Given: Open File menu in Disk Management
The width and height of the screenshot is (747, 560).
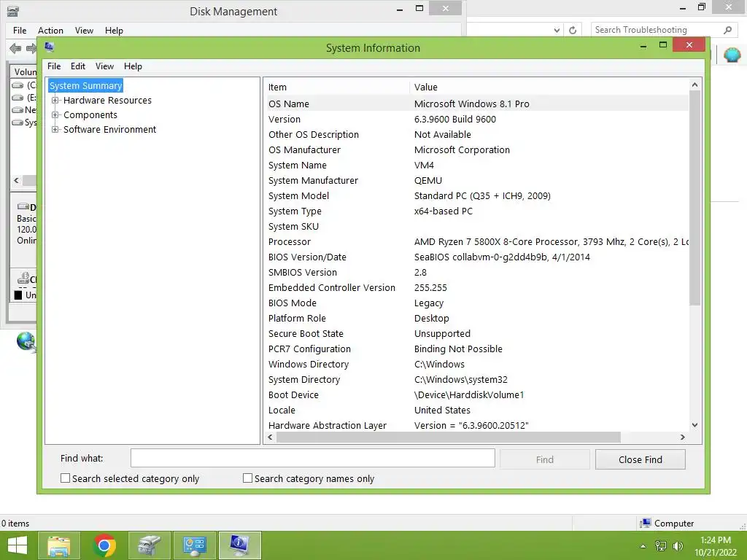Looking at the screenshot, I should [x=20, y=31].
